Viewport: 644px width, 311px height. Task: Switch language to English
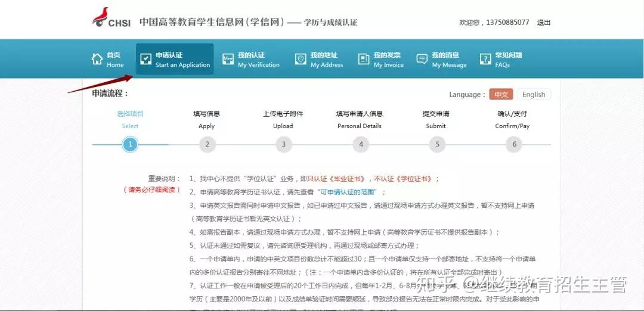pyautogui.click(x=534, y=94)
